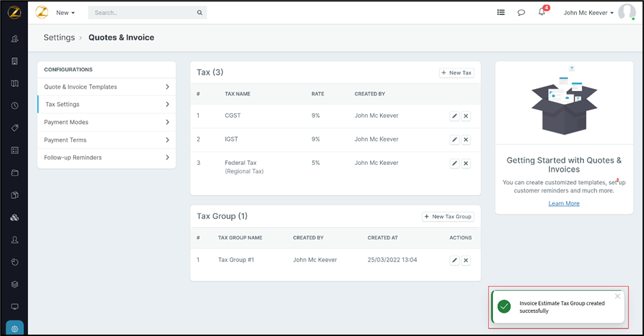Viewport: 644px width, 336px height.
Task: Follow the Learn More link
Action: click(563, 203)
